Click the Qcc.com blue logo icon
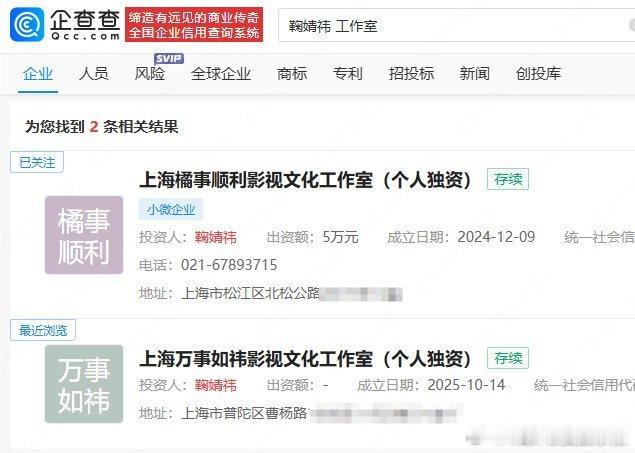Screen dimensions: 635x453 [27, 24]
